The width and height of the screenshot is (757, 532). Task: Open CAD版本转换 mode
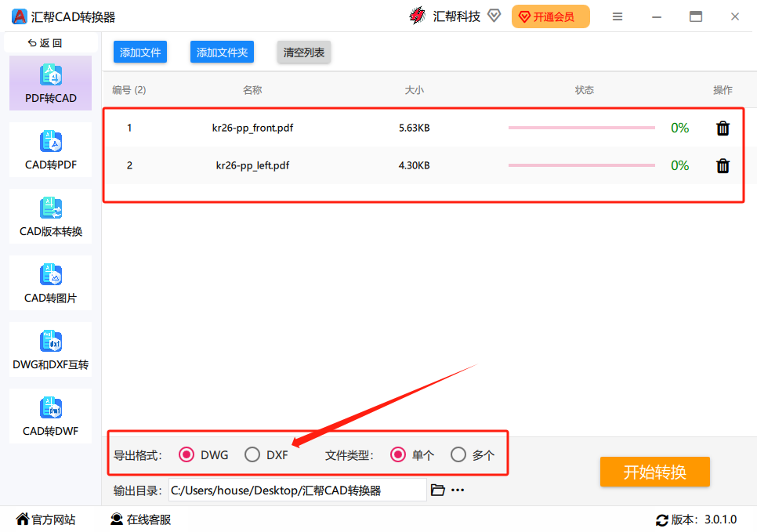pyautogui.click(x=51, y=216)
